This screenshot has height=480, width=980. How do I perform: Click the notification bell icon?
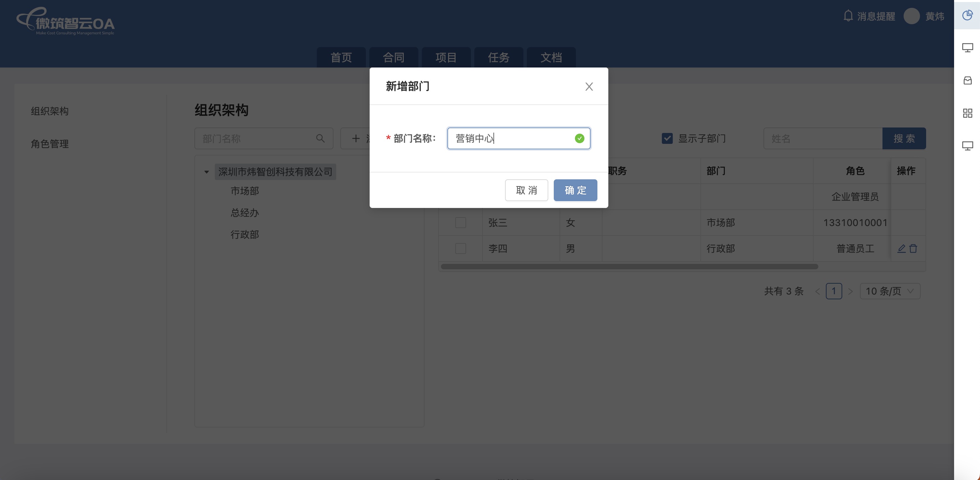(848, 16)
